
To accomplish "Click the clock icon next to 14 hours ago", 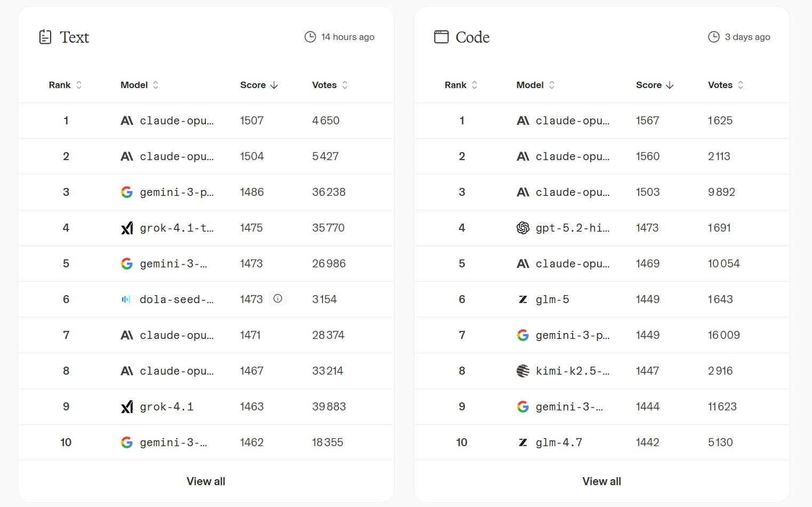I will [x=310, y=37].
